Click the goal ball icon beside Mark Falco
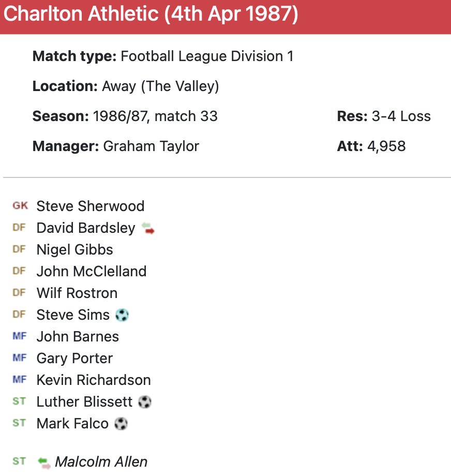The height and width of the screenshot is (476, 451). coord(121,424)
